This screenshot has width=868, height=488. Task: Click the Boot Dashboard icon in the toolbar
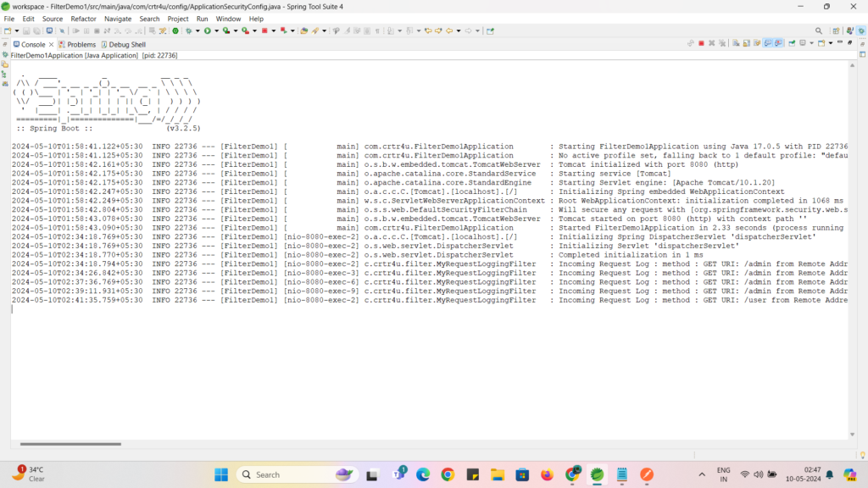pyautogui.click(x=175, y=31)
